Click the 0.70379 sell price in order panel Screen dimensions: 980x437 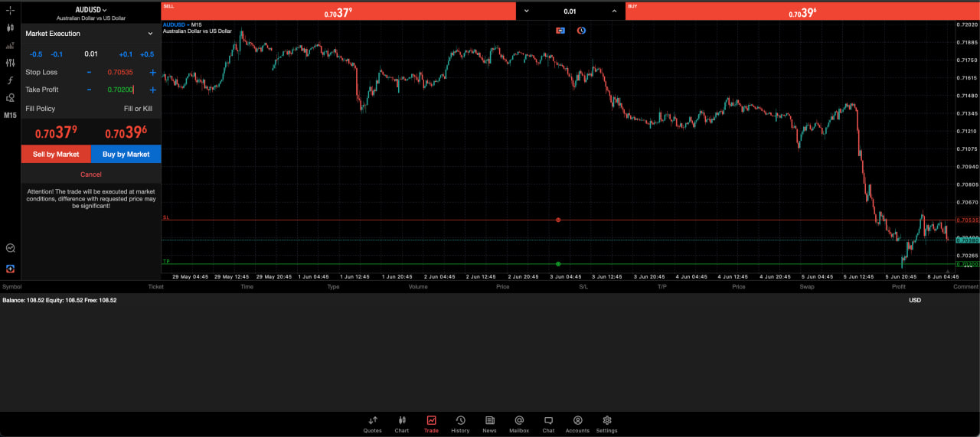[56, 132]
